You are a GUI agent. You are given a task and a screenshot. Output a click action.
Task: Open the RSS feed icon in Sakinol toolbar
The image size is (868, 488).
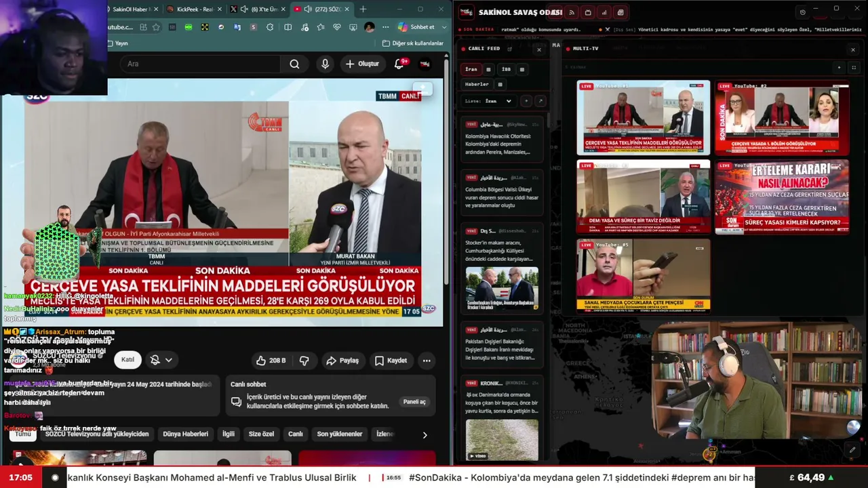point(572,12)
